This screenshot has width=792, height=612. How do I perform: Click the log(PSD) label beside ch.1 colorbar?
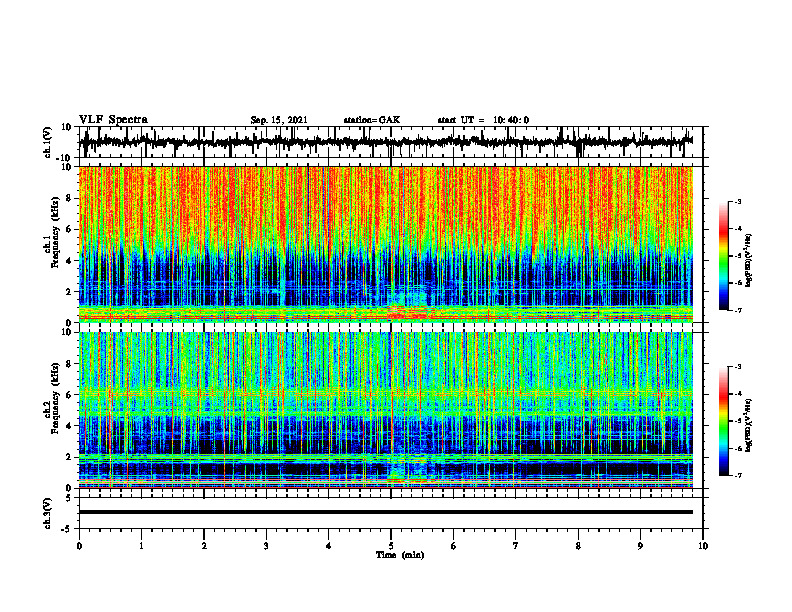click(749, 261)
